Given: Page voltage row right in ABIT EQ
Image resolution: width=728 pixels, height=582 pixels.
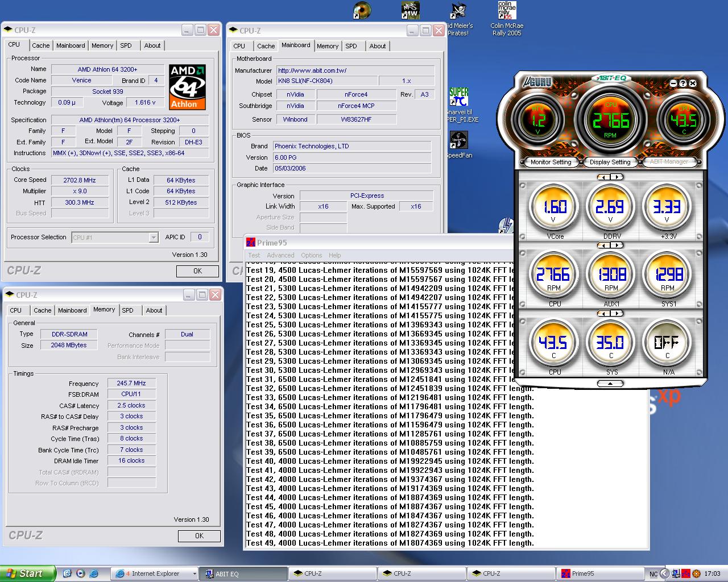Looking at the screenshot, I should click(617, 177).
